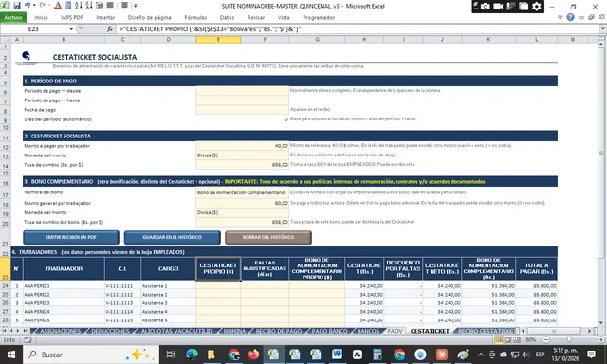Select column E header
This screenshot has width=607, height=364.
[x=218, y=39]
